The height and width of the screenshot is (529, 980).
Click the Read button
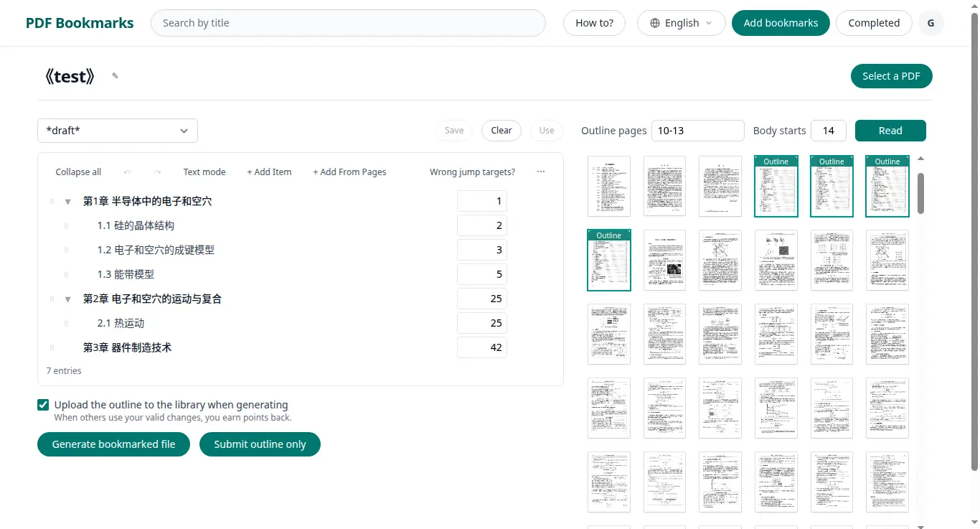[890, 131]
